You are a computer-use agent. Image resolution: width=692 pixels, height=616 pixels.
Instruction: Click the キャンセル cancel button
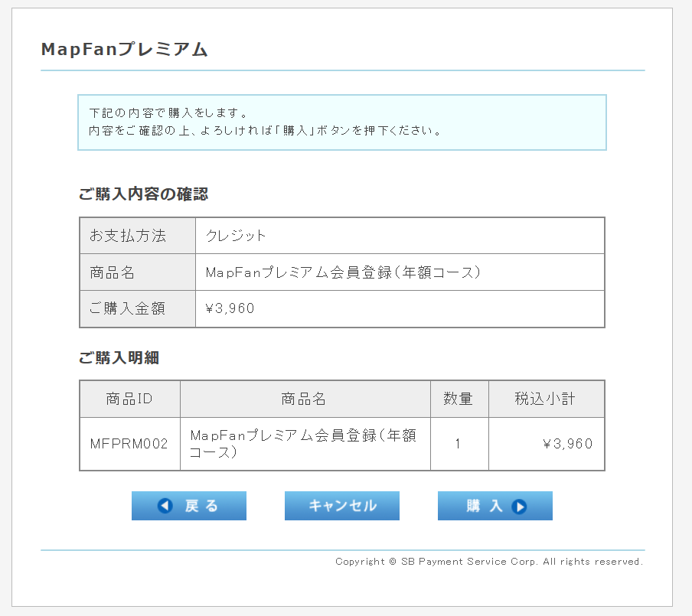click(x=342, y=506)
